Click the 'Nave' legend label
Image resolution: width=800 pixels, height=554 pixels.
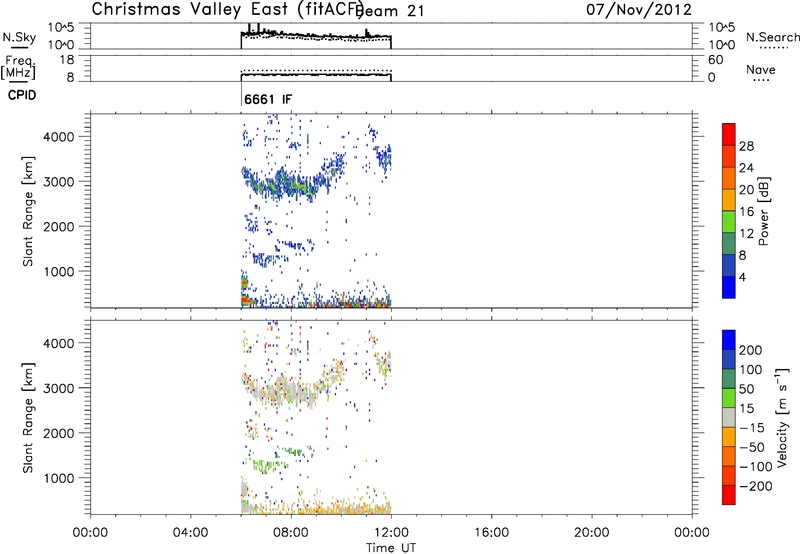click(761, 69)
